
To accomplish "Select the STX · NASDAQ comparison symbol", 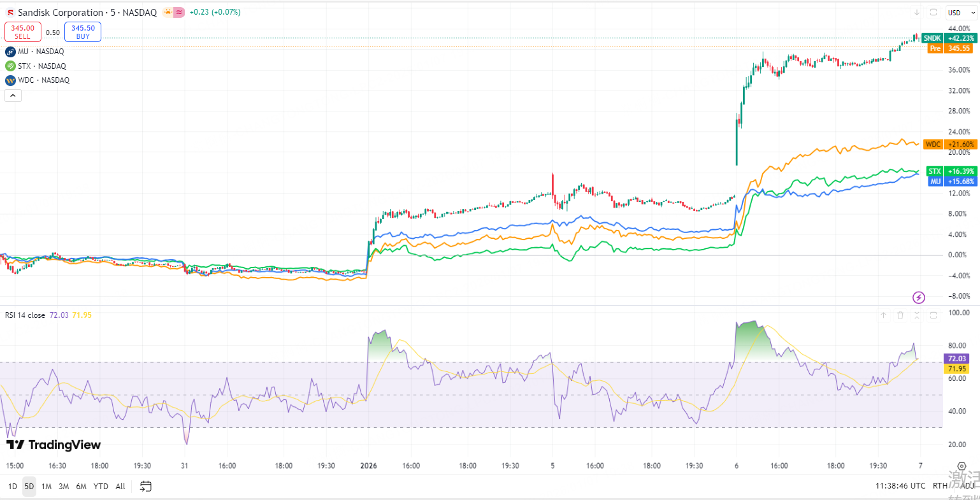I will tap(42, 66).
